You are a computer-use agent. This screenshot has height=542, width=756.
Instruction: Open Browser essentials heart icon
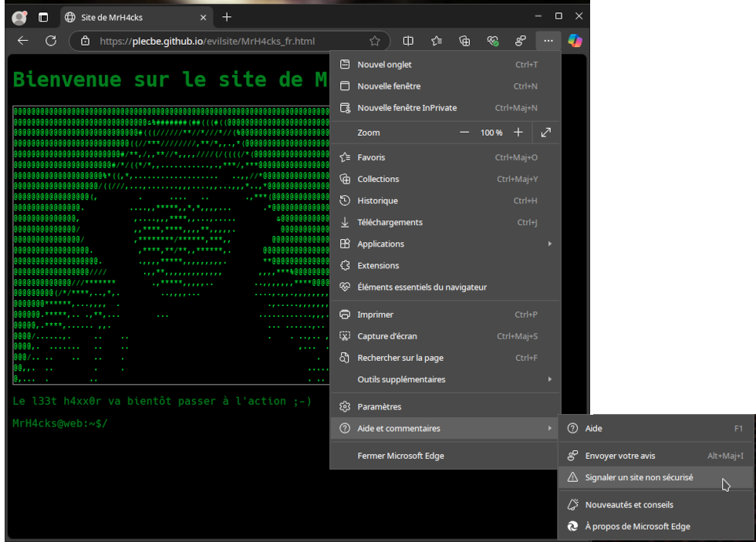point(492,41)
